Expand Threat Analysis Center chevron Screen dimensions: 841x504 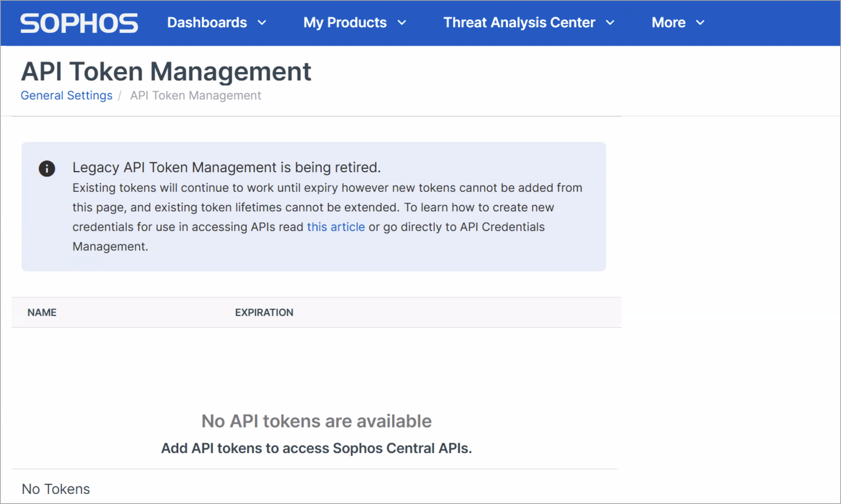point(610,23)
